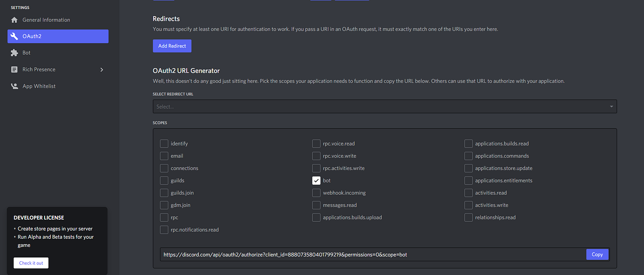Enable applications.builds.upload scope
The image size is (644, 275).
point(316,217)
